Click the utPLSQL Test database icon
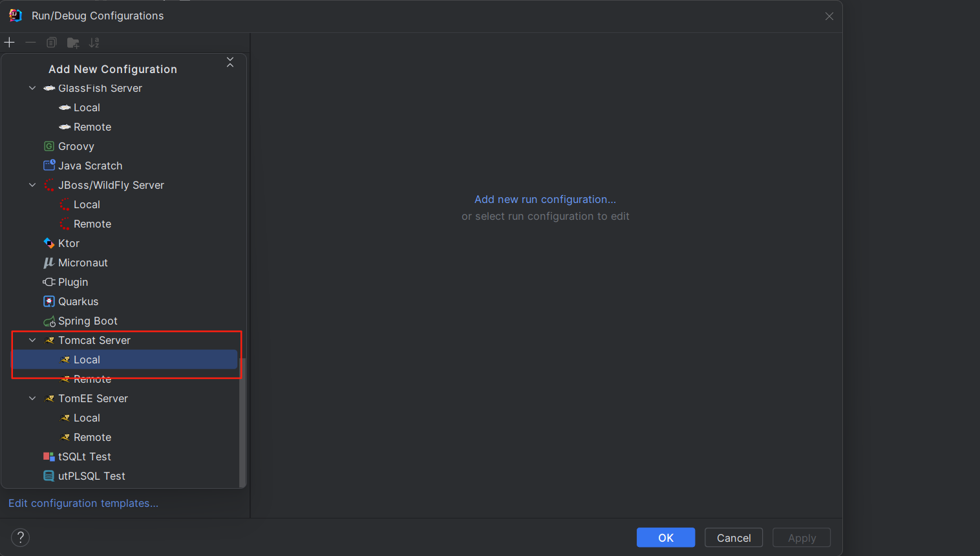The width and height of the screenshot is (980, 556). [49, 476]
